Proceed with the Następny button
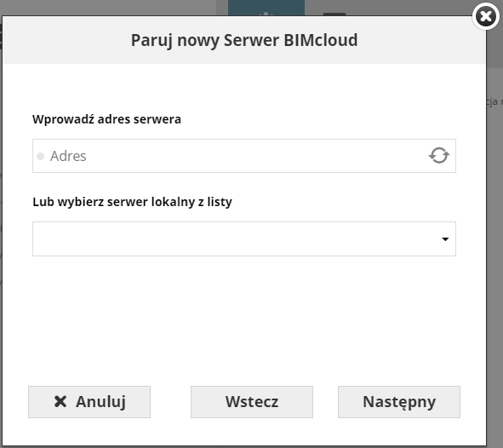Screen dimensions: 503x448 click(399, 402)
